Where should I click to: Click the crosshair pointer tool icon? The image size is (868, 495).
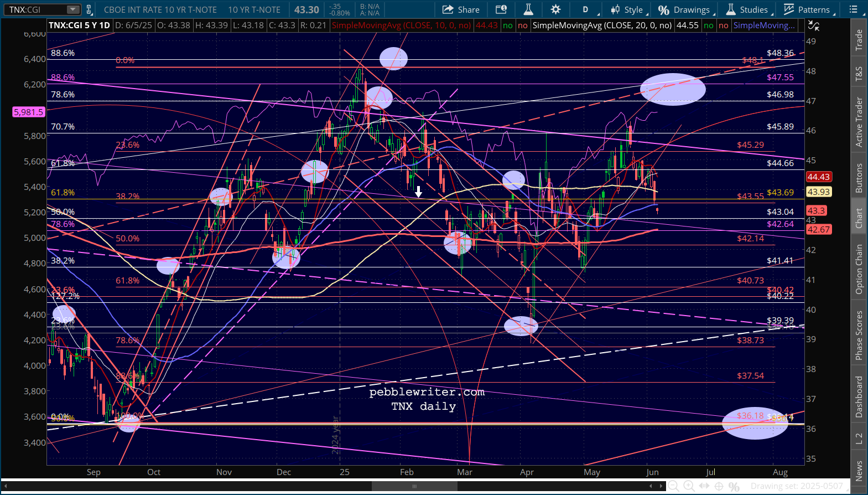719,486
